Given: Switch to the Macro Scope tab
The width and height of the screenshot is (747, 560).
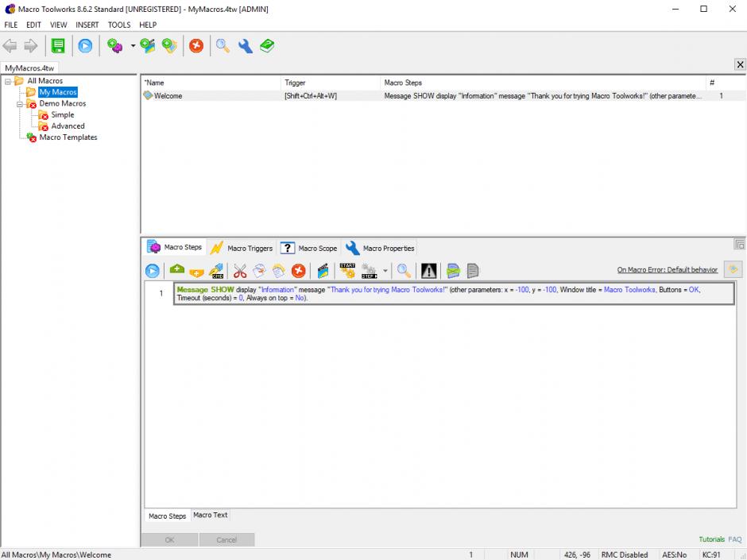Looking at the screenshot, I should [308, 248].
